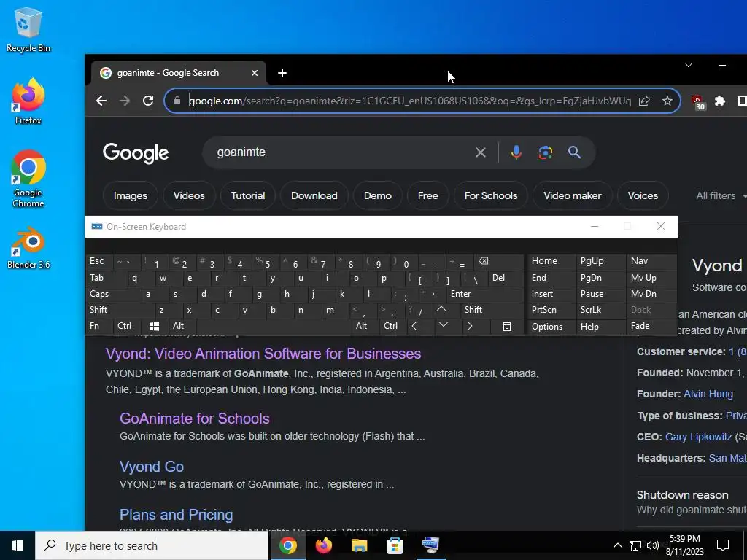Select the Download search chip
This screenshot has width=747, height=560.
coord(314,195)
